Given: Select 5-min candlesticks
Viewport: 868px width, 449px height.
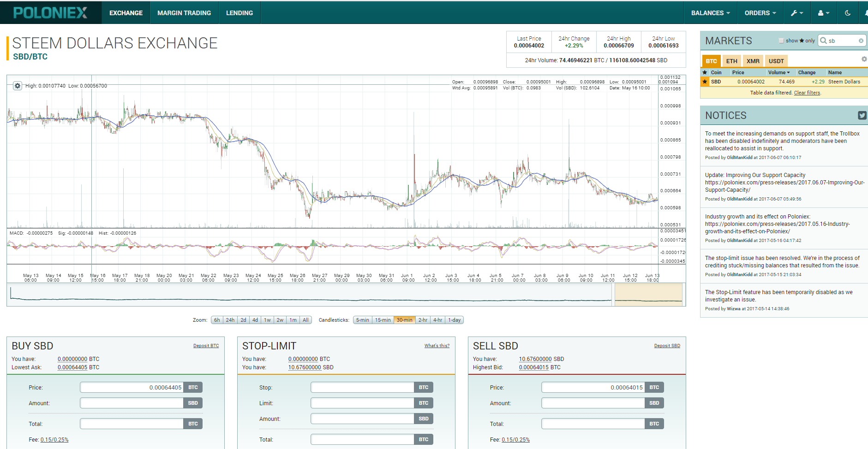Looking at the screenshot, I should coord(362,320).
